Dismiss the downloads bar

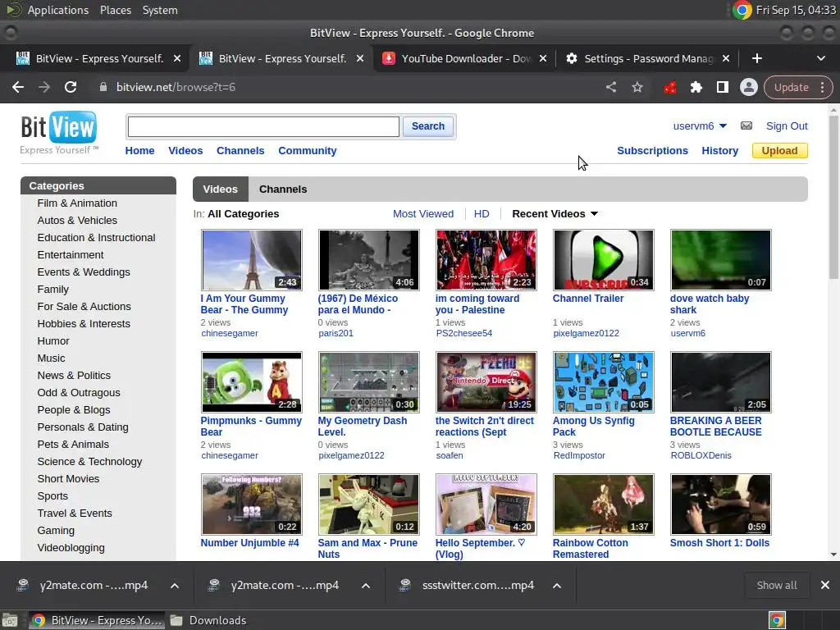coord(825,585)
